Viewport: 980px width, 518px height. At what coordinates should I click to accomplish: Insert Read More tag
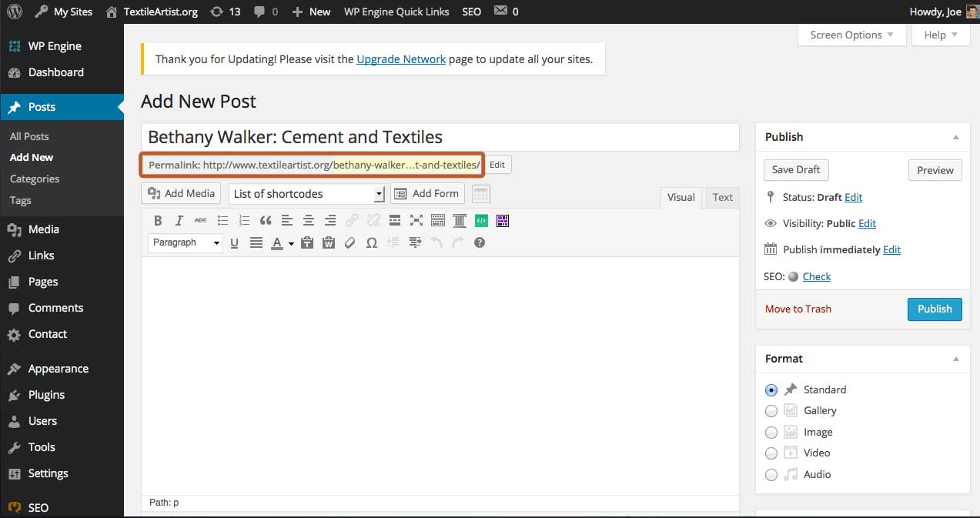pos(395,221)
